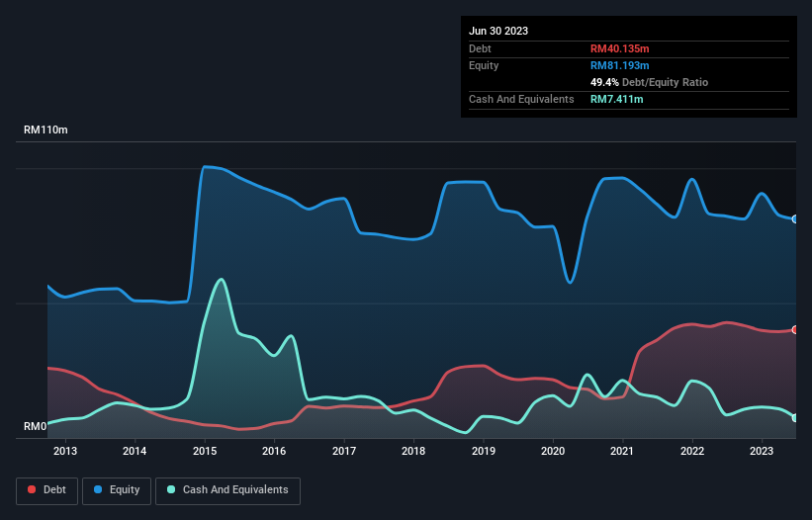Click the Jun 30 2023 tooltip date
Viewport: 812px width, 520px height.
(498, 31)
